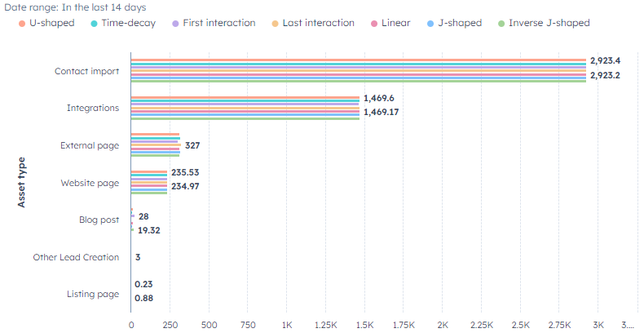Screen dimensions: 644x333
Task: Select the Contact import axis label
Action: pyautogui.click(x=87, y=71)
